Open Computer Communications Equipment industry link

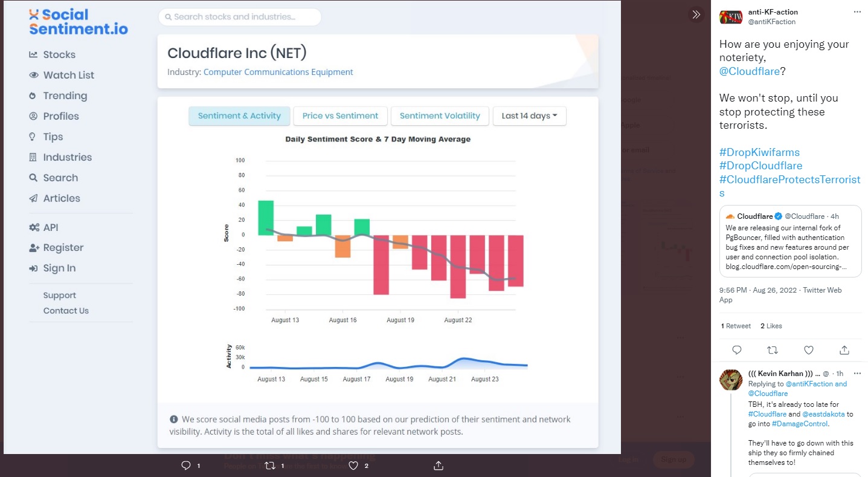tap(278, 72)
